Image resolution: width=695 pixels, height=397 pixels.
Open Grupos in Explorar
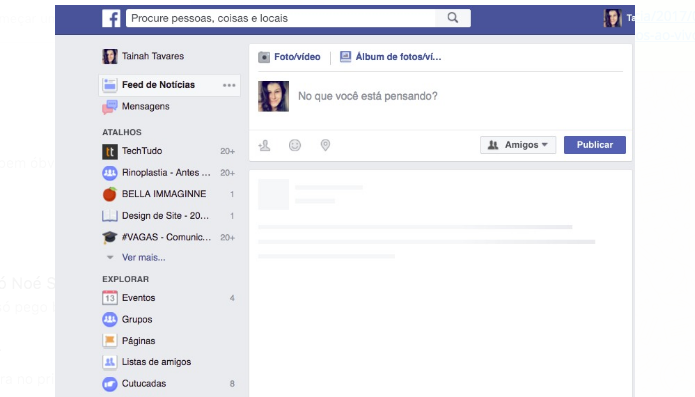(137, 319)
